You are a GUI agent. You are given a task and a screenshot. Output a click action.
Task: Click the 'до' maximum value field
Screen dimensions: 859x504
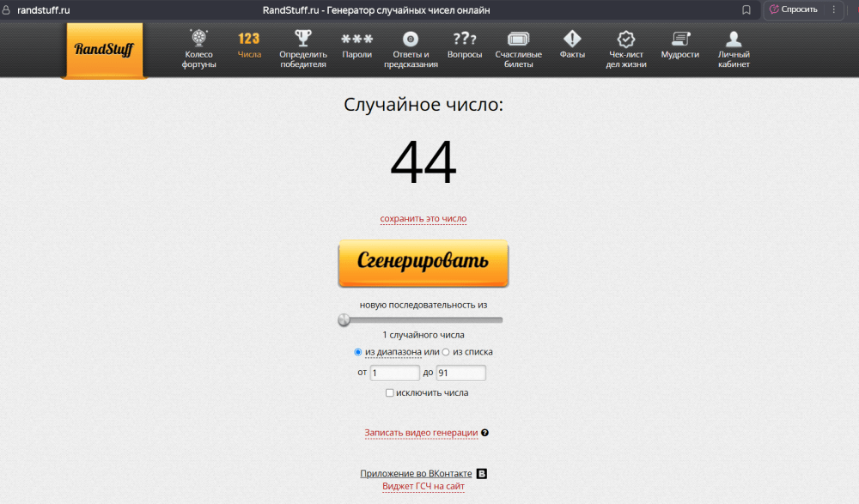point(460,373)
